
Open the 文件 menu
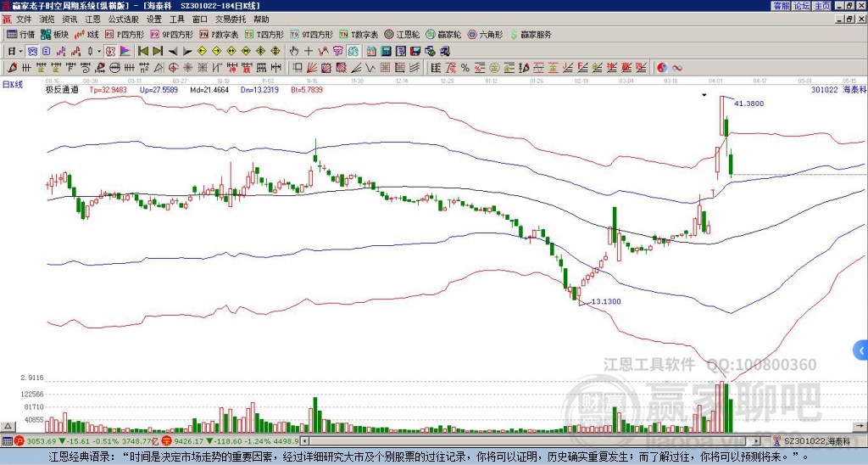click(x=24, y=20)
